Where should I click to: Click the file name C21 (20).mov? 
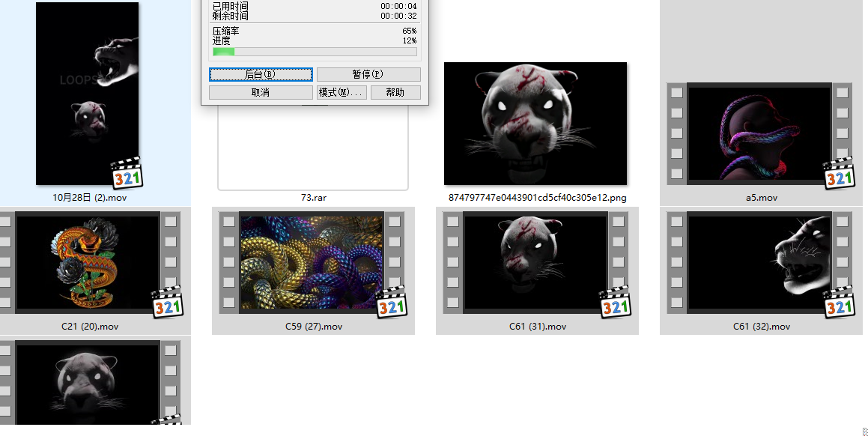click(90, 327)
